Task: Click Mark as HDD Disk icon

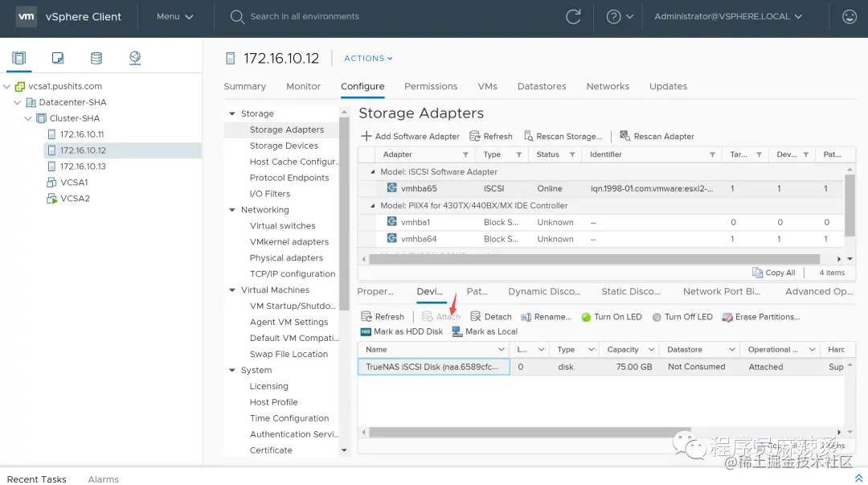Action: [366, 331]
